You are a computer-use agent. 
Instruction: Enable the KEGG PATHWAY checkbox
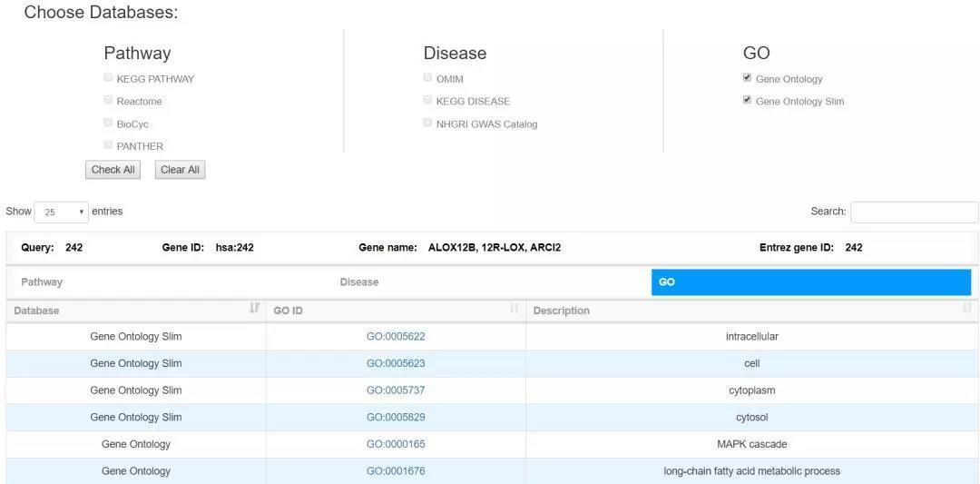(109, 78)
